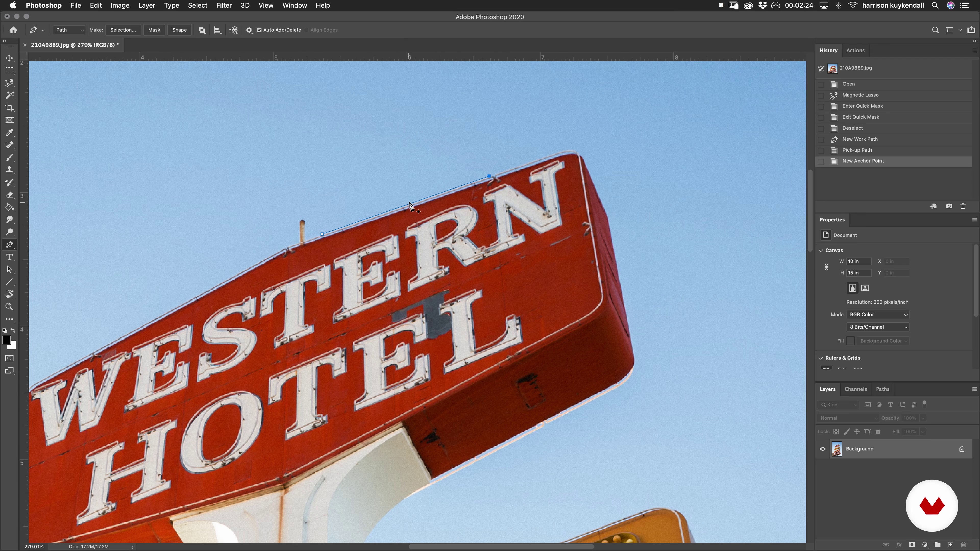Go to Photoshop home screen

pyautogui.click(x=13, y=30)
